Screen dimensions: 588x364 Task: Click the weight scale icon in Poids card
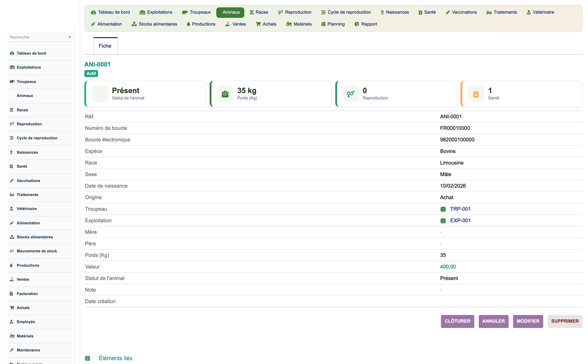pyautogui.click(x=225, y=94)
